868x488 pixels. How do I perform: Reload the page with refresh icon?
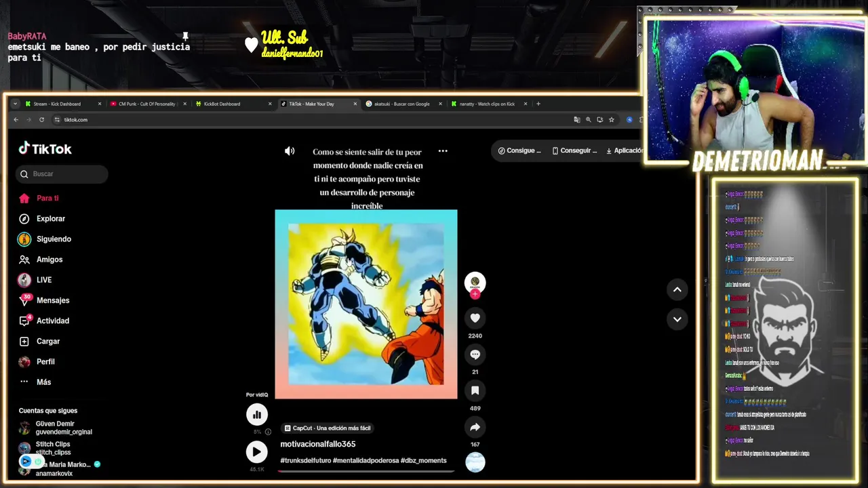(x=41, y=120)
